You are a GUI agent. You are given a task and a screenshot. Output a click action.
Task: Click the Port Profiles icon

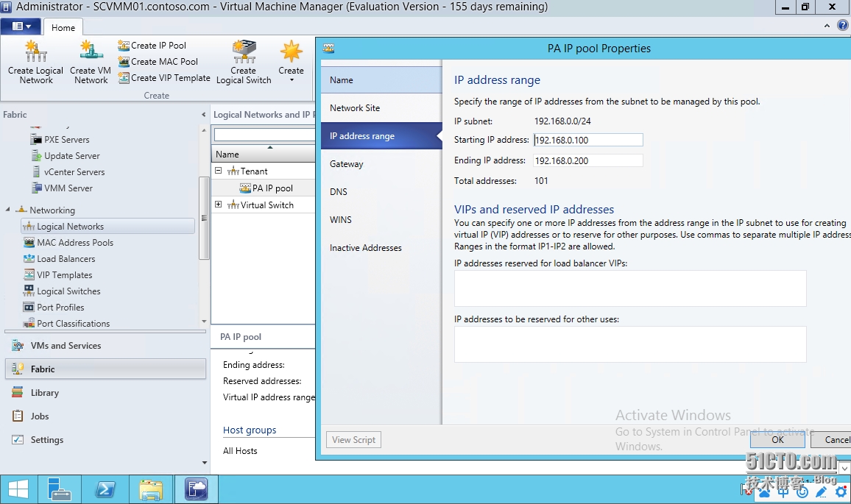pos(29,307)
